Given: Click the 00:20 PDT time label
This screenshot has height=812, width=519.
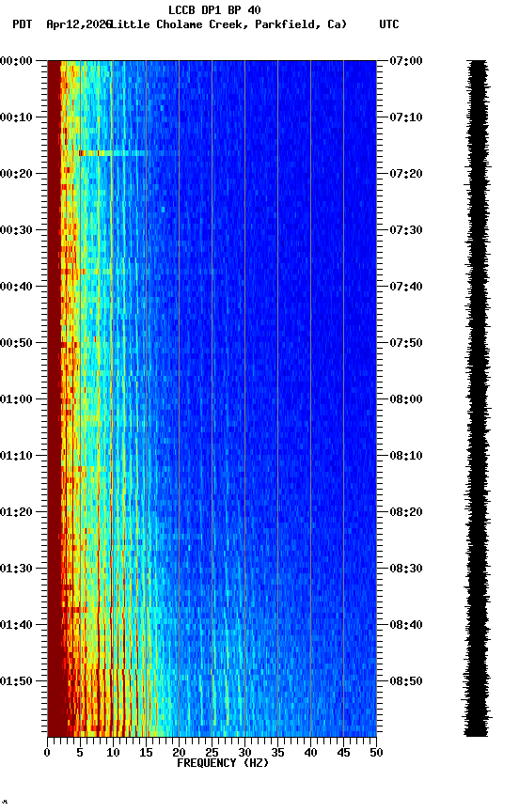Looking at the screenshot, I should click(x=16, y=174).
